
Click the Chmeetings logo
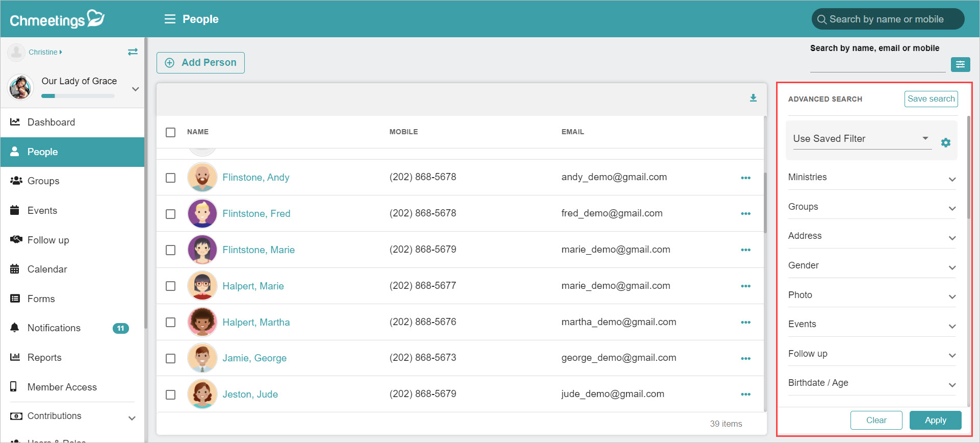coord(57,19)
